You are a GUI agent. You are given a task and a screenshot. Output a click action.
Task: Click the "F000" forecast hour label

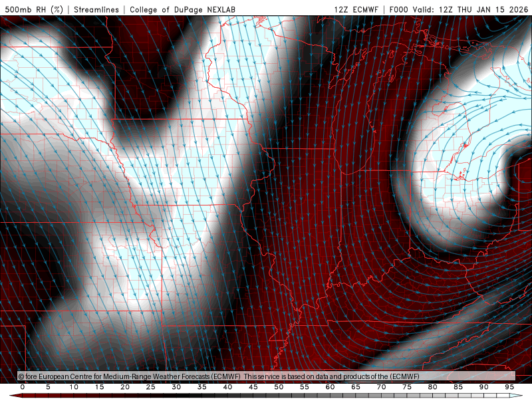pos(398,9)
